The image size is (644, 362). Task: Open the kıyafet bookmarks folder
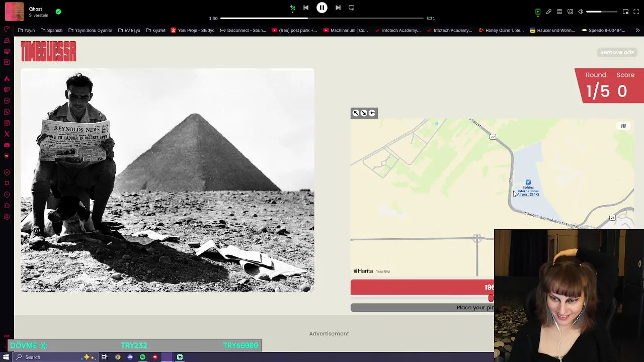pyautogui.click(x=155, y=30)
